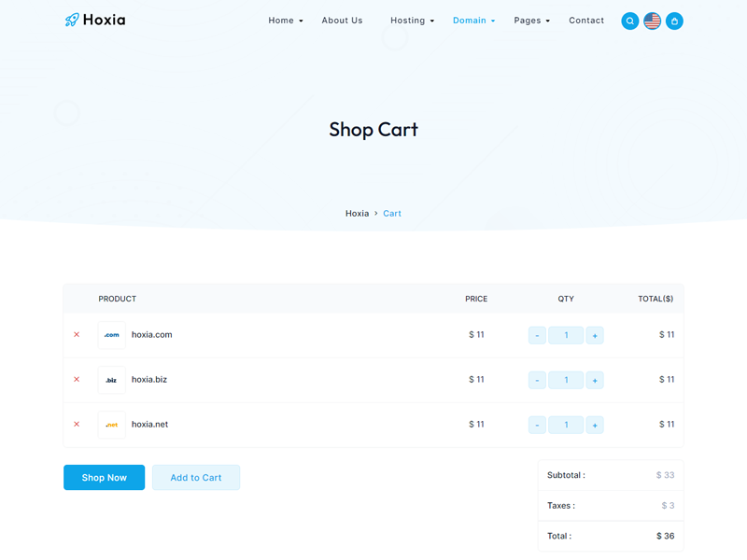Click the US flag language icon
747x560 pixels.
point(653,21)
